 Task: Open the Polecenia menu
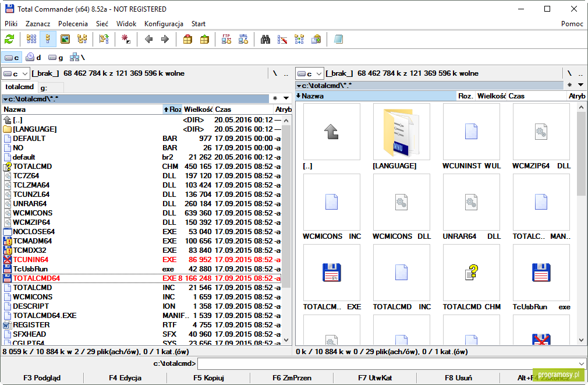point(73,24)
